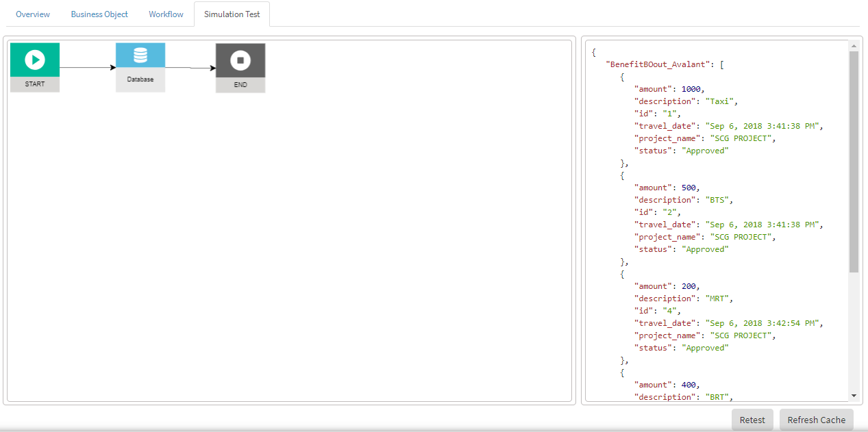Screen dimensions: 868x432
Task: Click the Retest button
Action: [x=752, y=420]
